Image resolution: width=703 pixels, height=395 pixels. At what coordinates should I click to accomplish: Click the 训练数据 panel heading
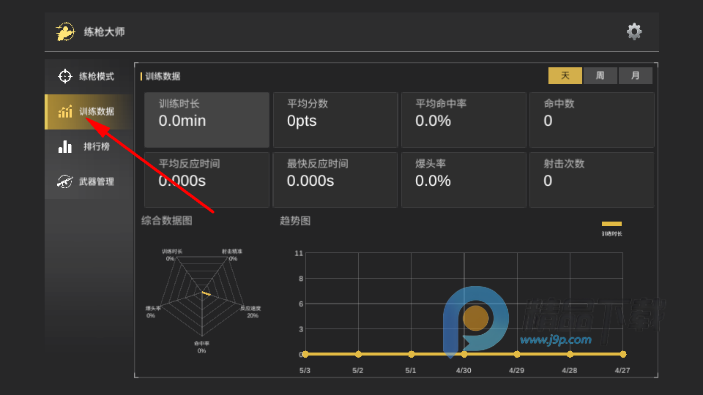click(163, 76)
